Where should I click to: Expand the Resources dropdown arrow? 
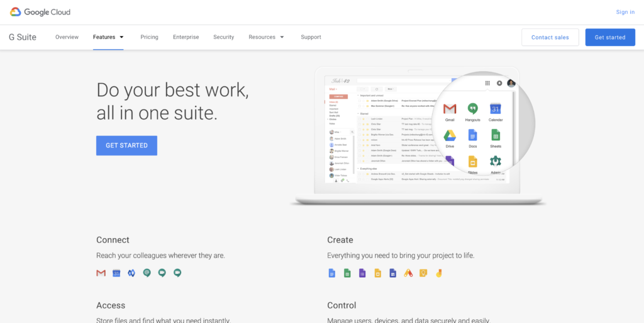282,37
